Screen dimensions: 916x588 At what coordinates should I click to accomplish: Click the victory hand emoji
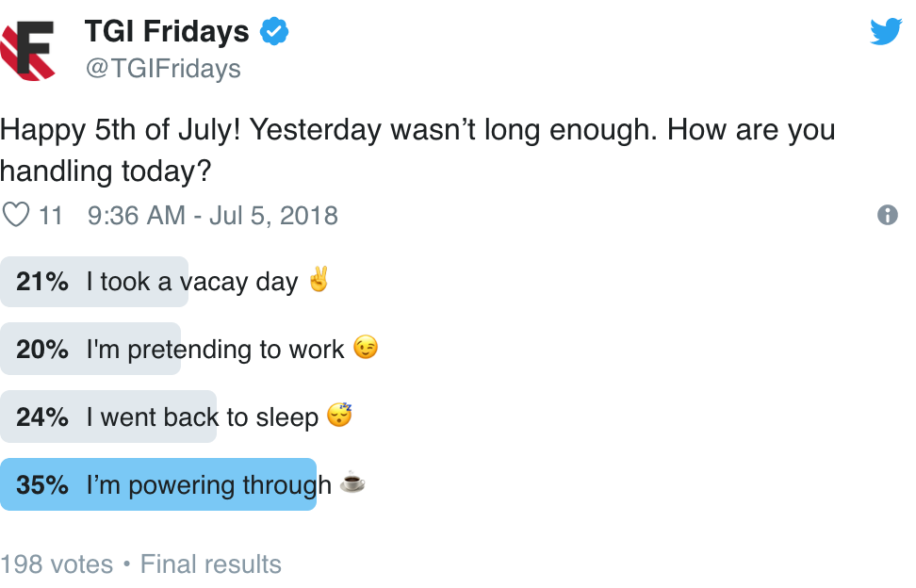coord(319,279)
